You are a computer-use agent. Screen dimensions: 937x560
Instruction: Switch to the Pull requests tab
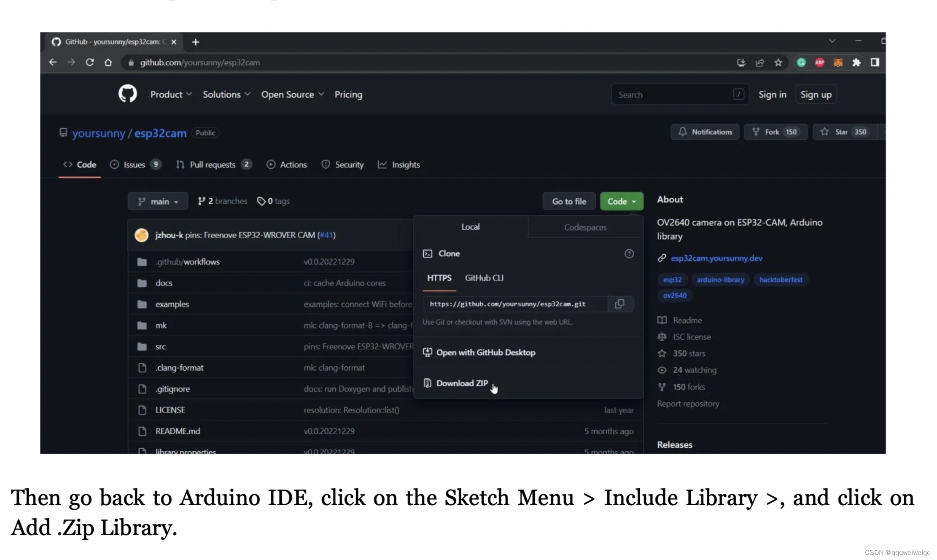point(214,164)
